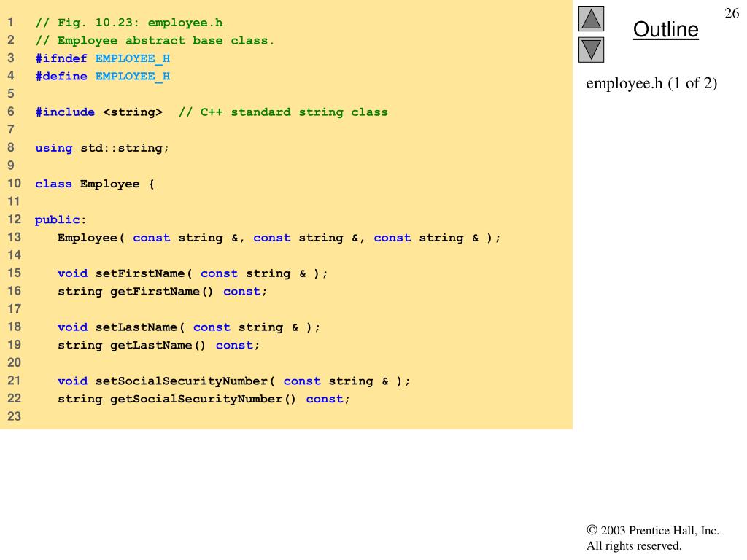Click the '© 2003 Prentice Hall, Inc.' copyright text
The height and width of the screenshot is (560, 747).
coord(653,531)
